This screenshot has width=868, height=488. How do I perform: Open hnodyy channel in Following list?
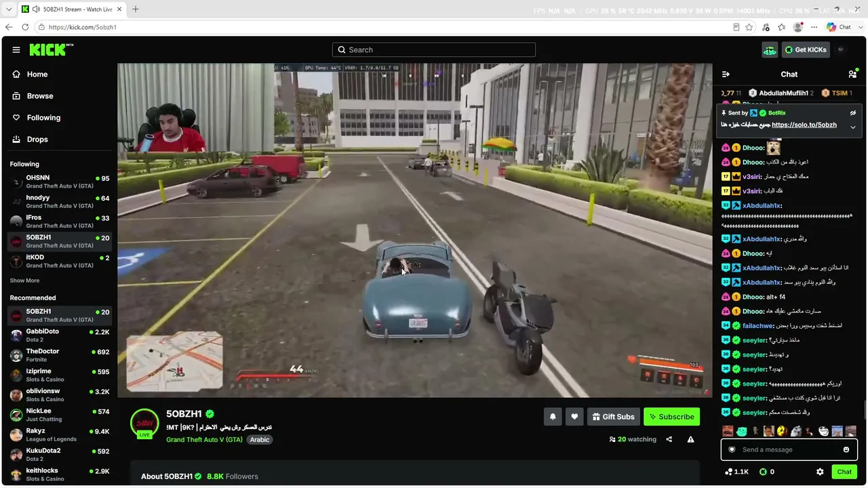click(x=59, y=201)
